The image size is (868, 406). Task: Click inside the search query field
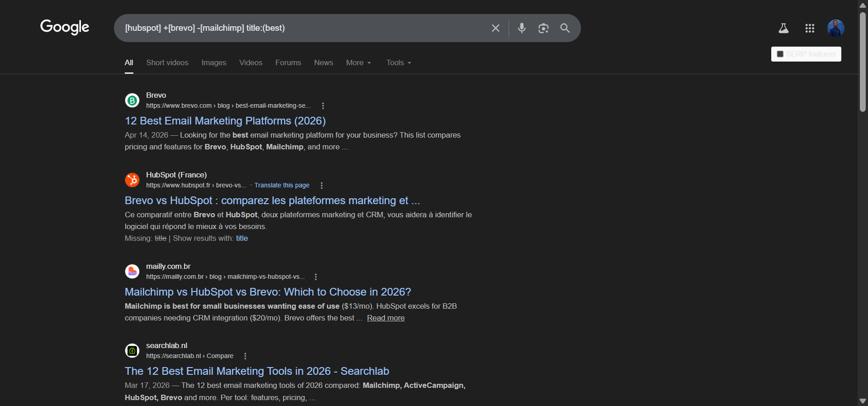point(303,28)
